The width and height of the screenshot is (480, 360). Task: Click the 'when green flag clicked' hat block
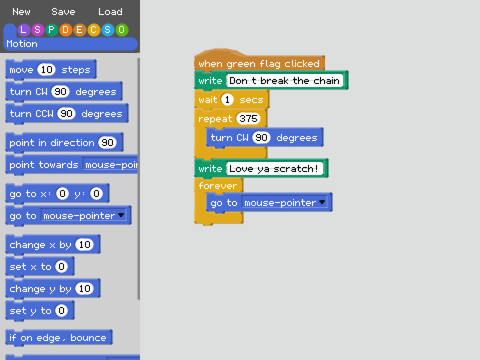pyautogui.click(x=259, y=61)
